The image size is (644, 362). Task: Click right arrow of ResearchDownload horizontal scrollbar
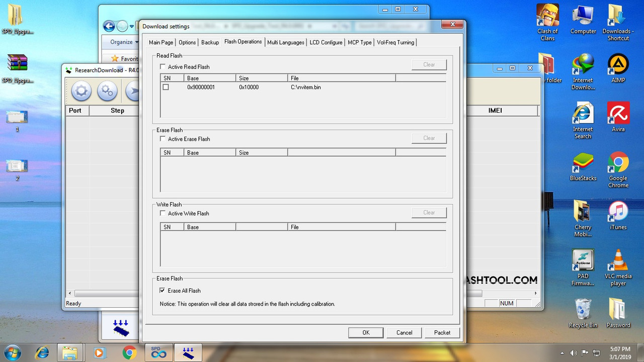click(536, 293)
